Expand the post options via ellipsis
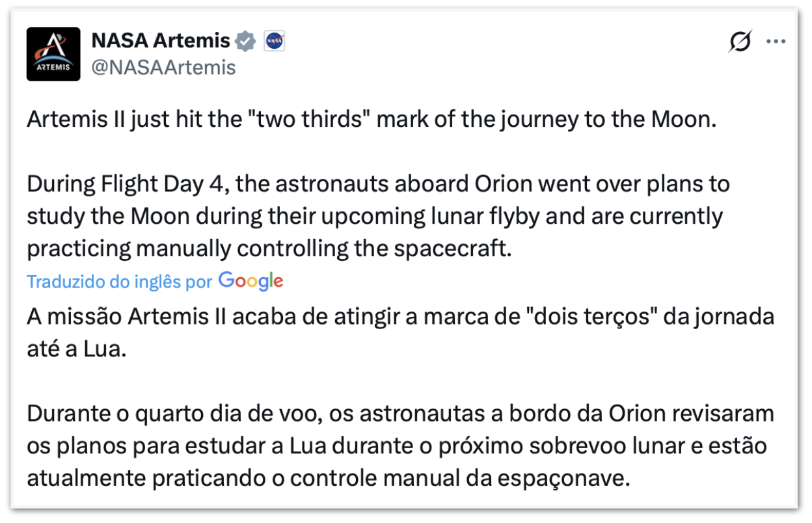Viewport: 812px width, 523px height. click(776, 40)
